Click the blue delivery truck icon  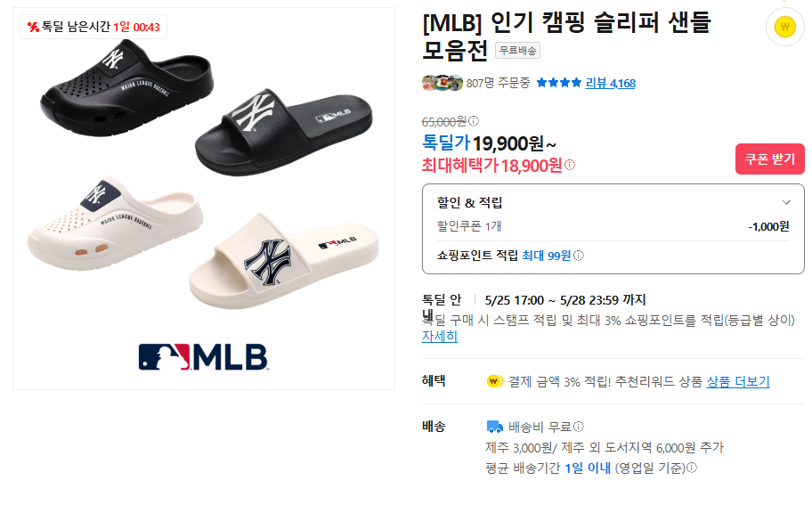[494, 427]
